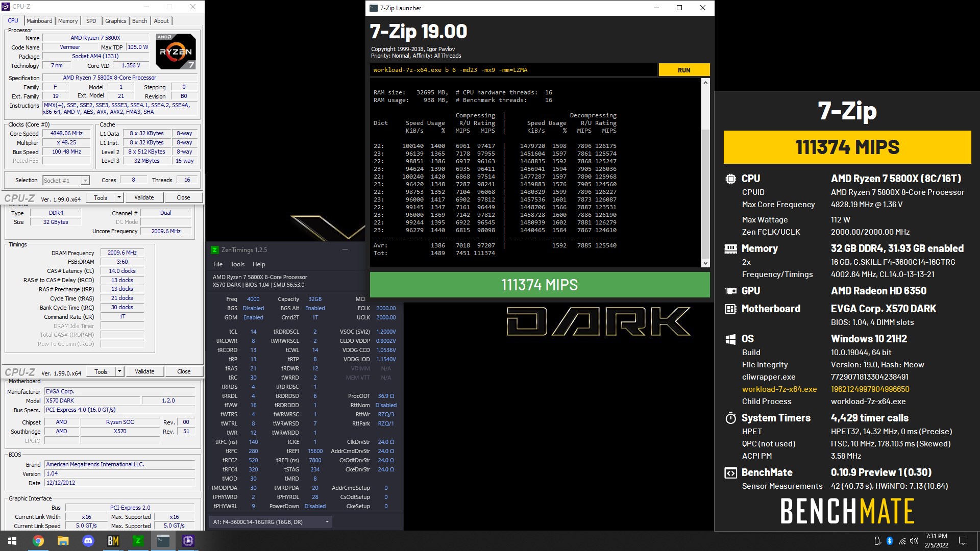Screen dimensions: 980x551
Task: Click the 7-Zip output scrollbar down arrow
Action: tap(705, 263)
